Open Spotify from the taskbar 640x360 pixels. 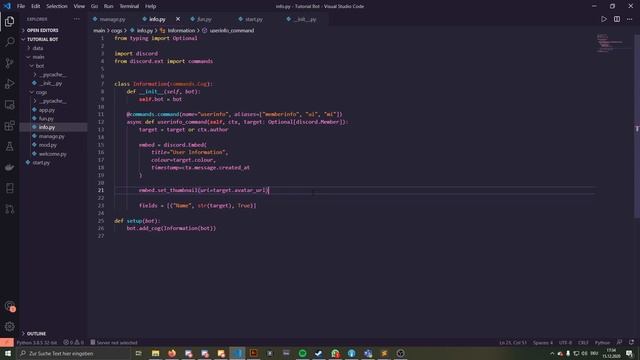click(302, 353)
